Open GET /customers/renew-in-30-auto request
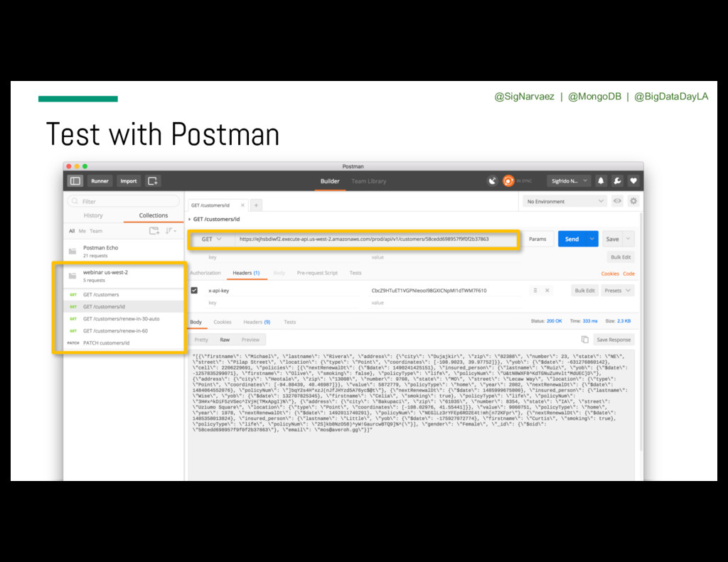 [124, 319]
